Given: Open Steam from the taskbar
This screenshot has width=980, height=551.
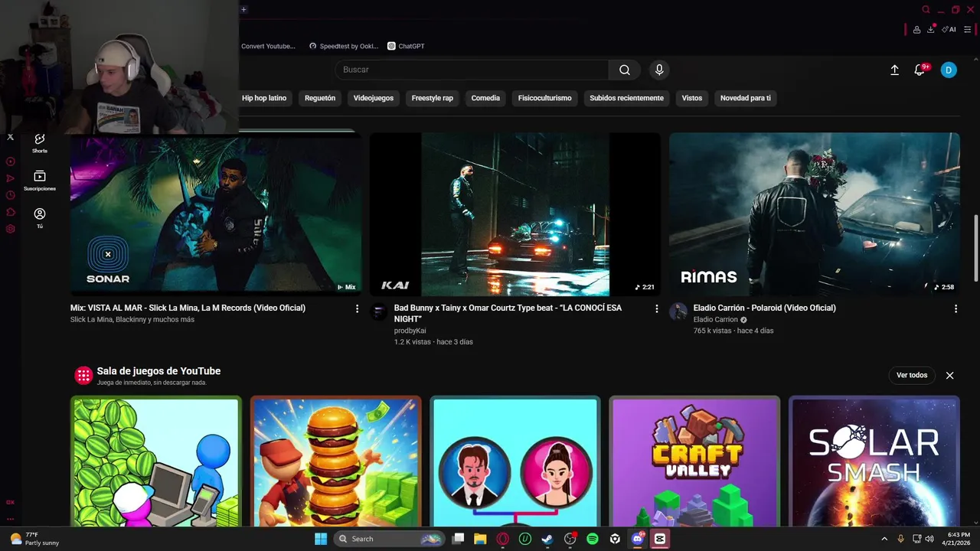Looking at the screenshot, I should point(547,539).
